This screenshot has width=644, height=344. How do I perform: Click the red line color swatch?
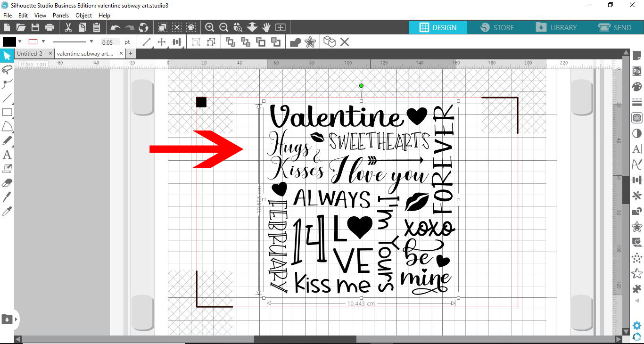(33, 41)
